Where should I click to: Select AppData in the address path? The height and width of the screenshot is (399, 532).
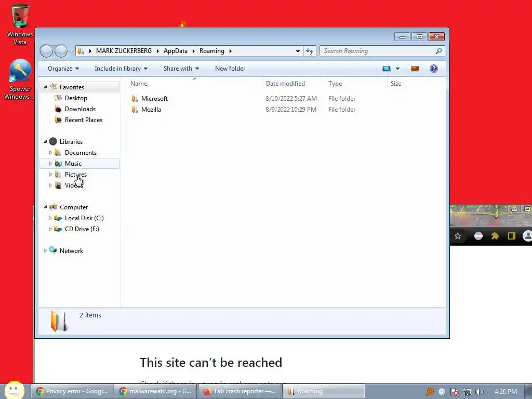(176, 51)
